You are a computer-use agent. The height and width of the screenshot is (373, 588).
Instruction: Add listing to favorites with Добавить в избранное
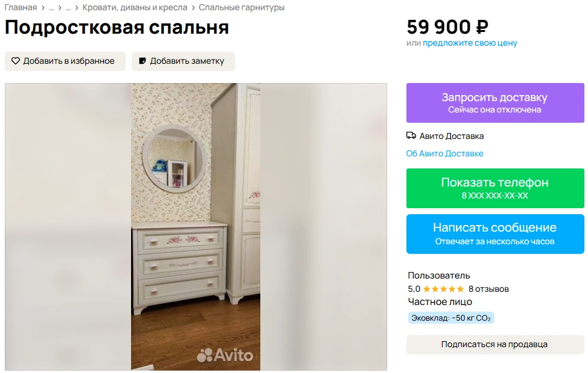pos(66,61)
